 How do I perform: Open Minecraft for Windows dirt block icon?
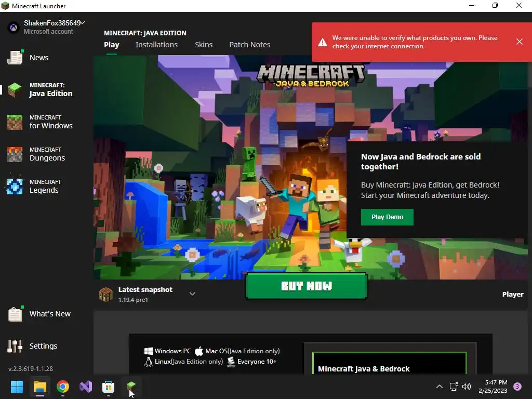point(15,122)
